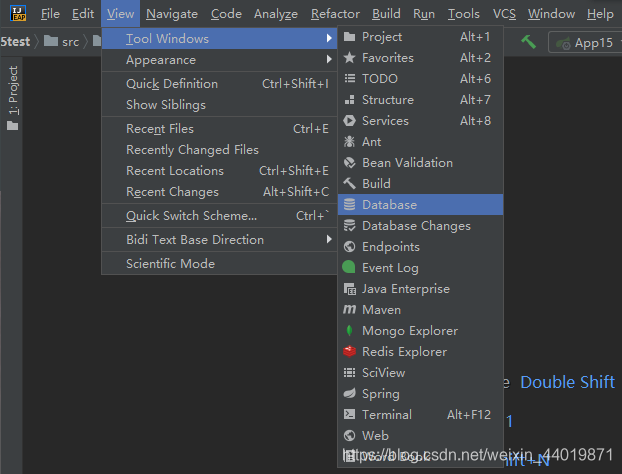Open the File menu
The image size is (622, 474).
pos(50,14)
